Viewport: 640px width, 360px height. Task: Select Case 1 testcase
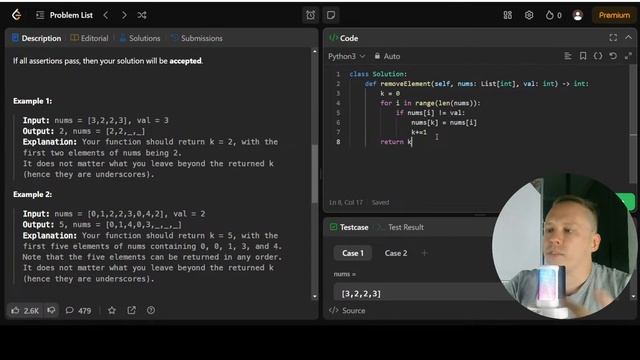pos(353,253)
